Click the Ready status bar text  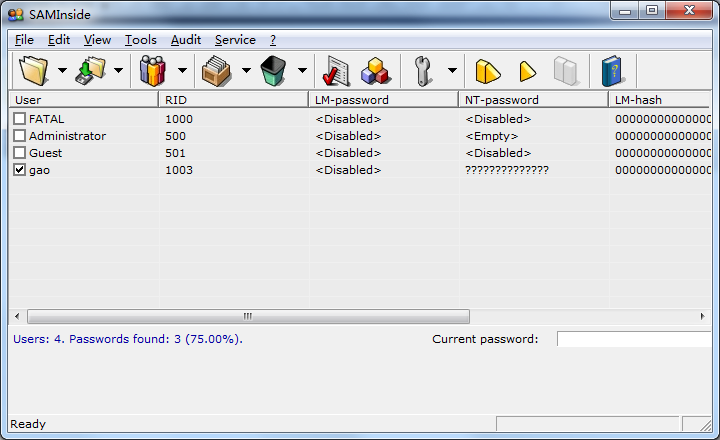coord(28,424)
